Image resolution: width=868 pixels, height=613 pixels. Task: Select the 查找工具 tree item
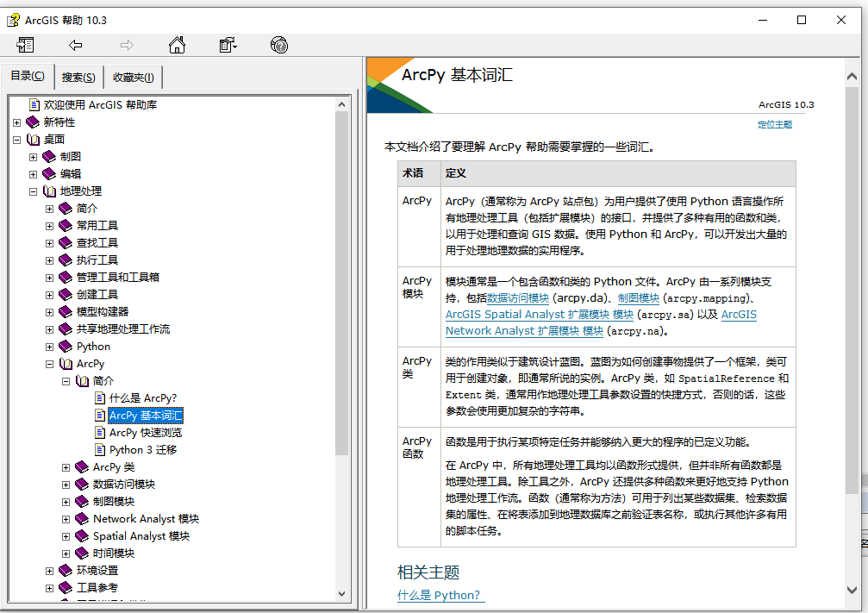pyautogui.click(x=97, y=242)
